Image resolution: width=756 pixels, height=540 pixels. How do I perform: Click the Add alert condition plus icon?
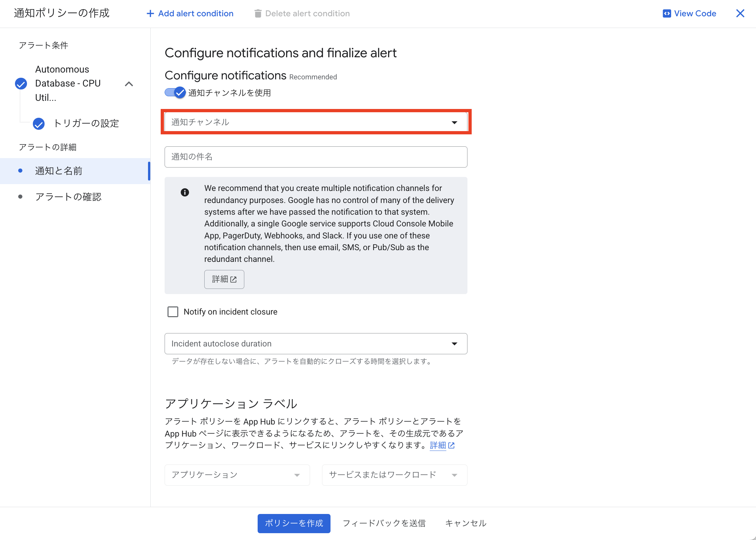point(150,13)
